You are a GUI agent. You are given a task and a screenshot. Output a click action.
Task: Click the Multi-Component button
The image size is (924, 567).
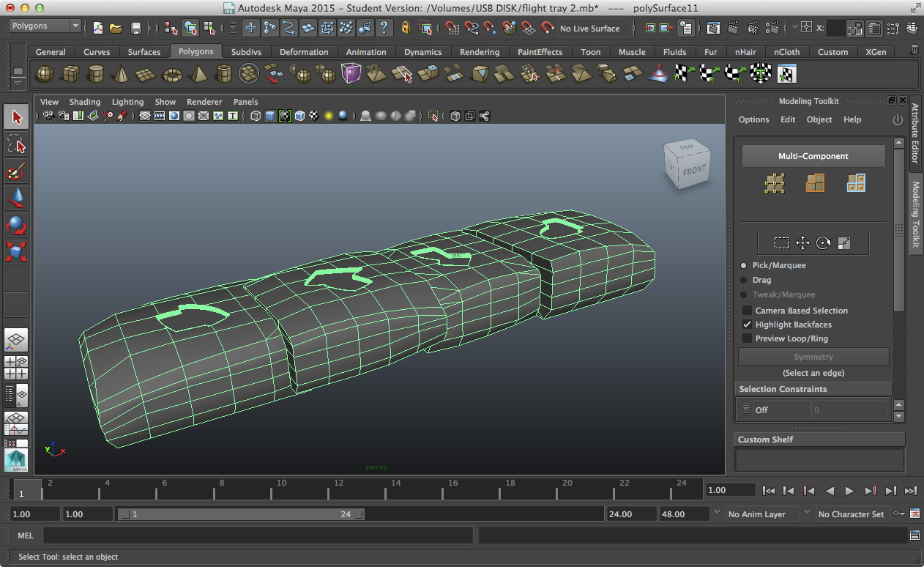pos(813,156)
